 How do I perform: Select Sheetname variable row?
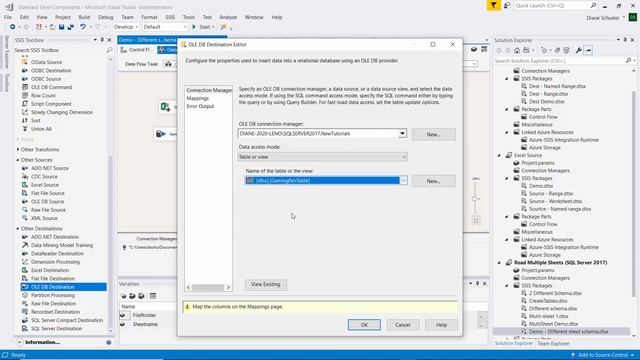coord(145,324)
